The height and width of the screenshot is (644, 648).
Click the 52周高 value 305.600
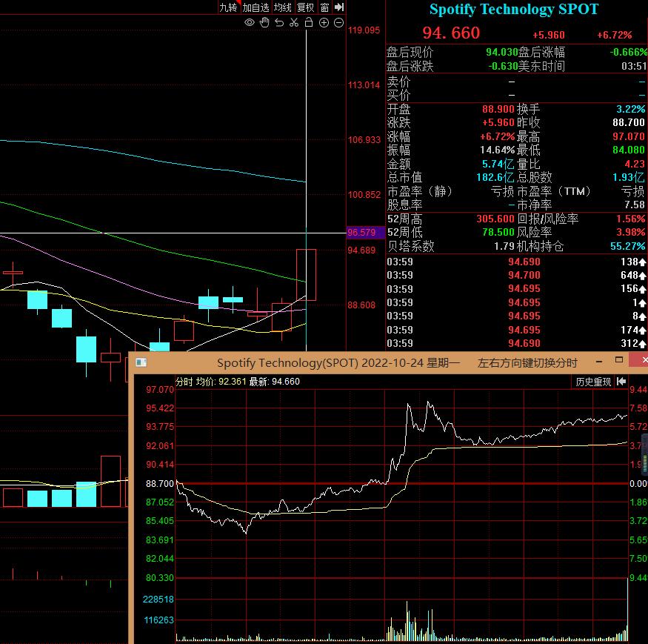point(495,219)
